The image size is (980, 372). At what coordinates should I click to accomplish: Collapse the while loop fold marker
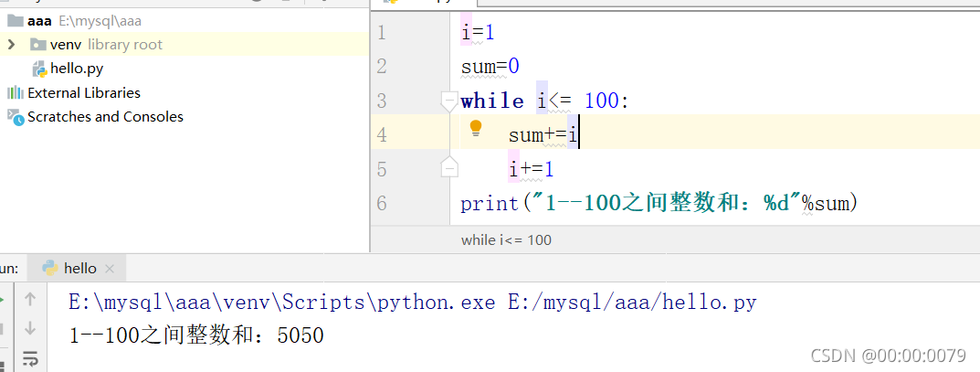tap(448, 101)
